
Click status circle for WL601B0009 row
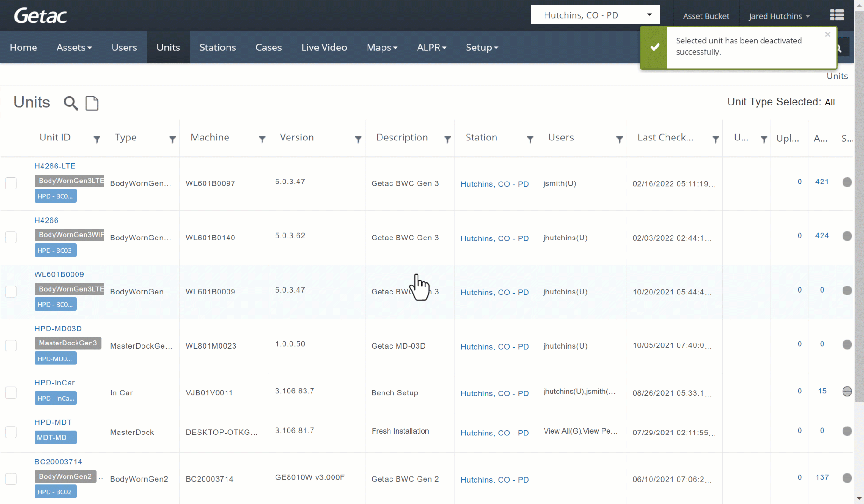pyautogui.click(x=847, y=290)
